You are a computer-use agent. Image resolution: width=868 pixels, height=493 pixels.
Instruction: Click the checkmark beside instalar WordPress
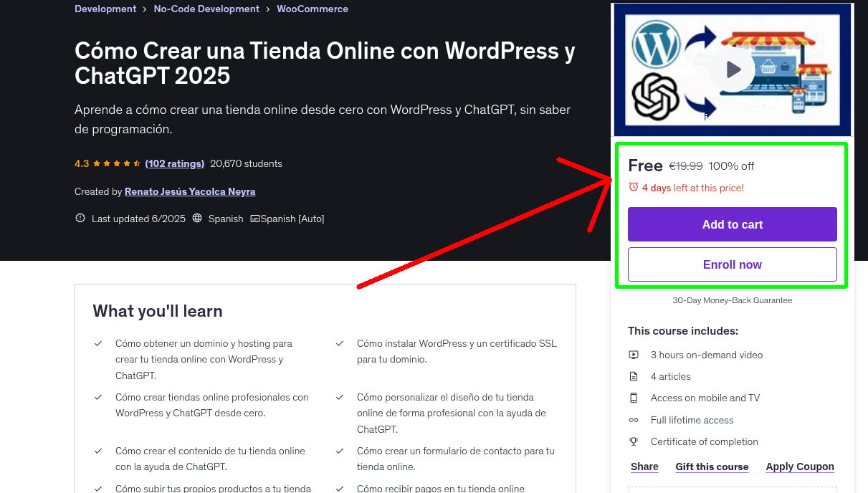(340, 344)
